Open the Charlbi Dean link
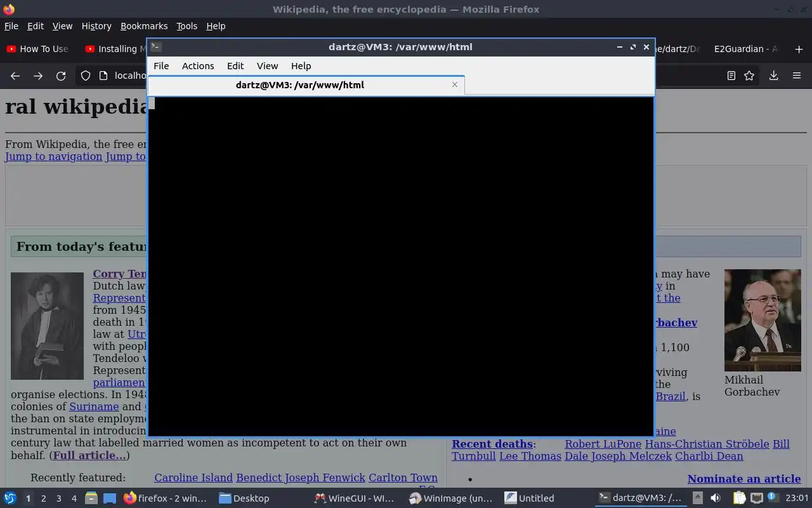This screenshot has height=508, width=812. point(709,456)
